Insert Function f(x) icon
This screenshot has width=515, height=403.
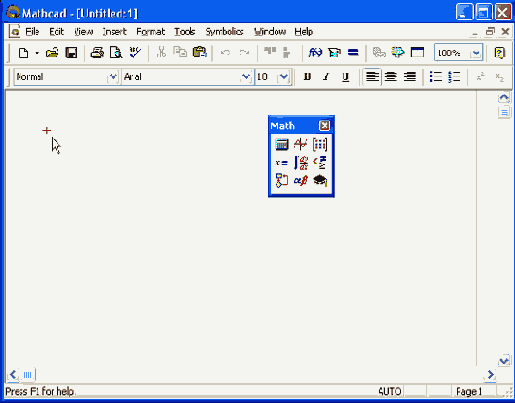click(x=315, y=52)
